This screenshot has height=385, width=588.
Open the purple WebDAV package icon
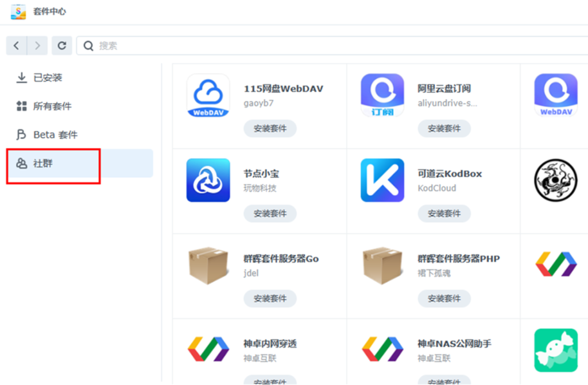click(x=556, y=95)
